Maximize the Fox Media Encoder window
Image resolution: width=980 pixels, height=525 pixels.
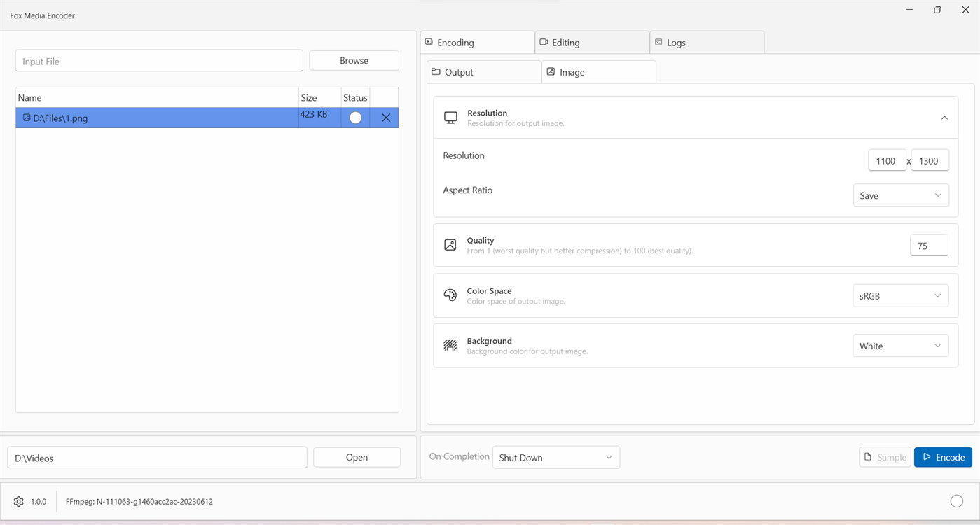click(x=937, y=10)
